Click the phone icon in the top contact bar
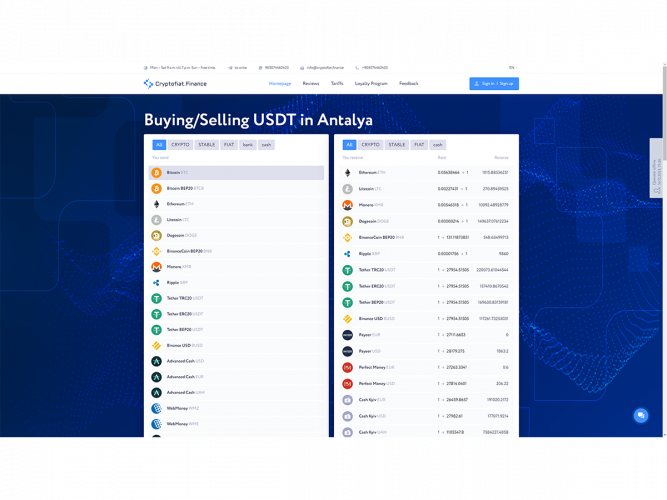667x500 pixels. tap(357, 68)
